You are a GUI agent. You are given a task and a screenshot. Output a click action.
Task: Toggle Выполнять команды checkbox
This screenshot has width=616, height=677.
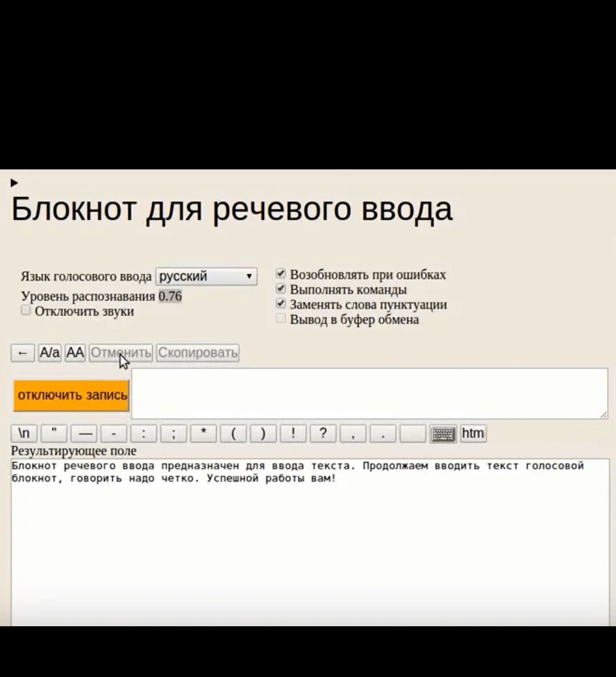click(x=281, y=289)
